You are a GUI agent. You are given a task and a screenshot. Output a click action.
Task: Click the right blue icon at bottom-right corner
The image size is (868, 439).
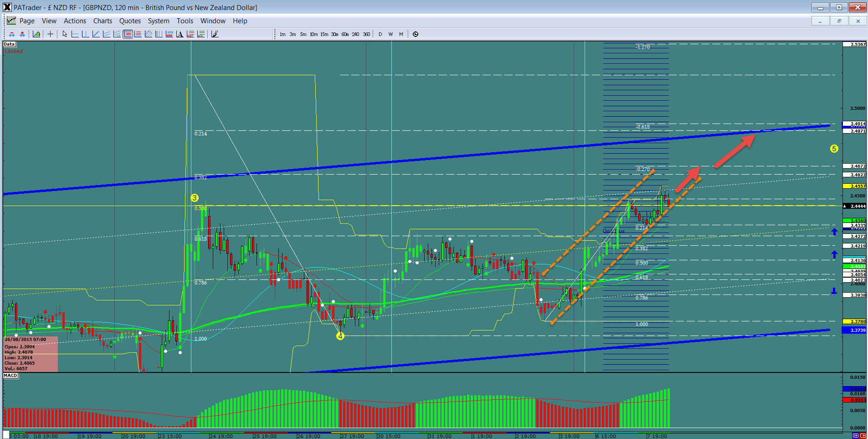point(863,436)
